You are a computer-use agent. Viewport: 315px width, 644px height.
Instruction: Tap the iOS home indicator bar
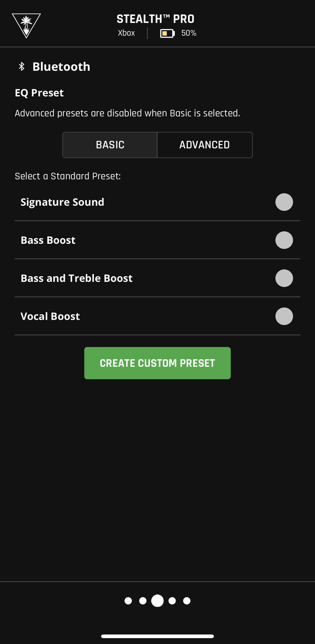(157, 636)
